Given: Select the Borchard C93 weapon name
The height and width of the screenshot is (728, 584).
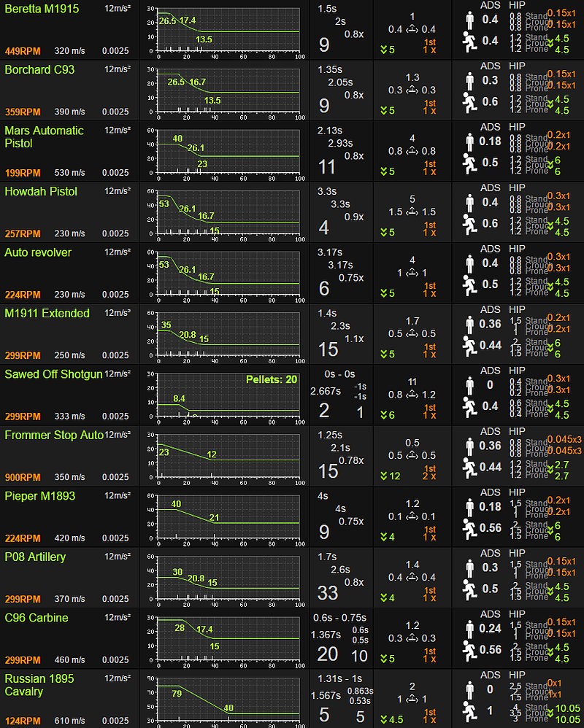Looking at the screenshot, I should coord(39,69).
